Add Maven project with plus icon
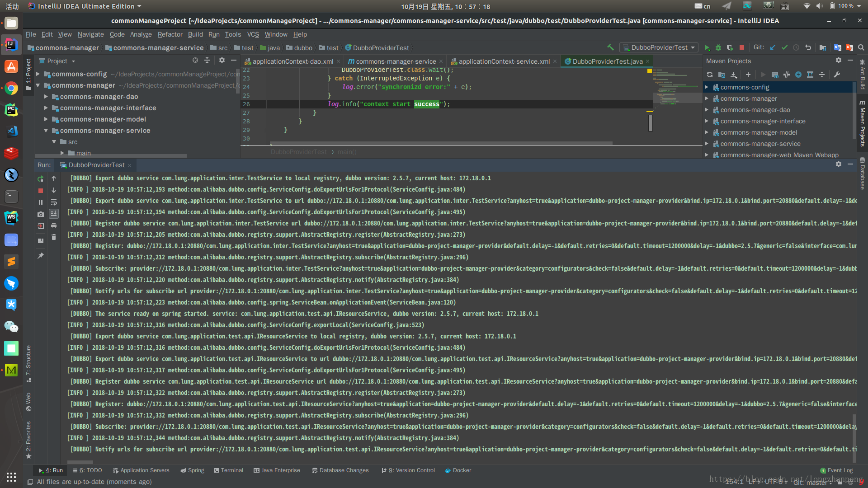Image resolution: width=868 pixels, height=488 pixels. pos(748,75)
